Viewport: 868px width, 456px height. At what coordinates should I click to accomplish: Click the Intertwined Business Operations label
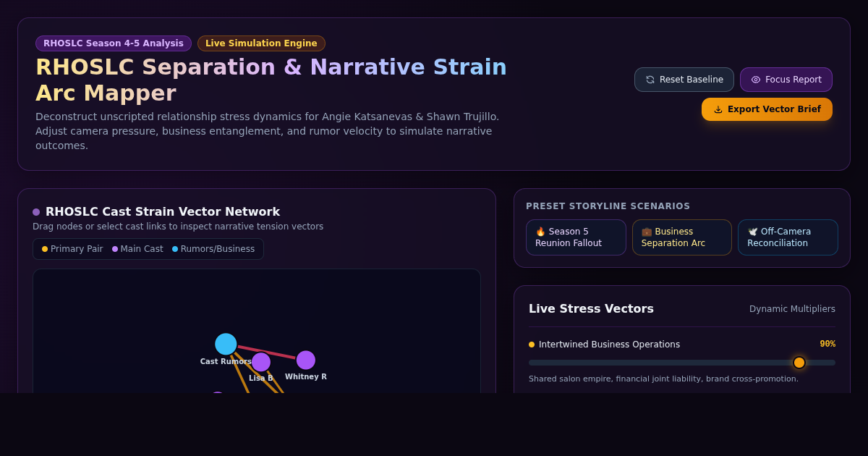point(609,345)
